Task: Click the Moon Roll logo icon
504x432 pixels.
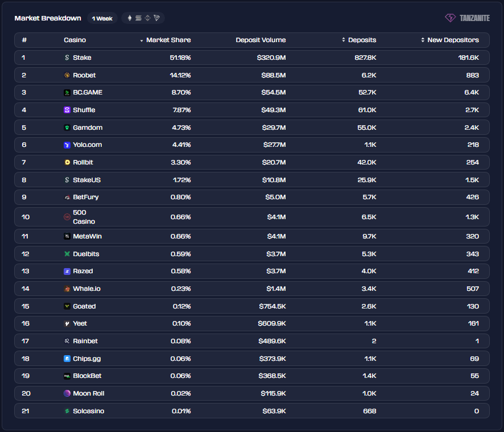Action: [x=67, y=393]
